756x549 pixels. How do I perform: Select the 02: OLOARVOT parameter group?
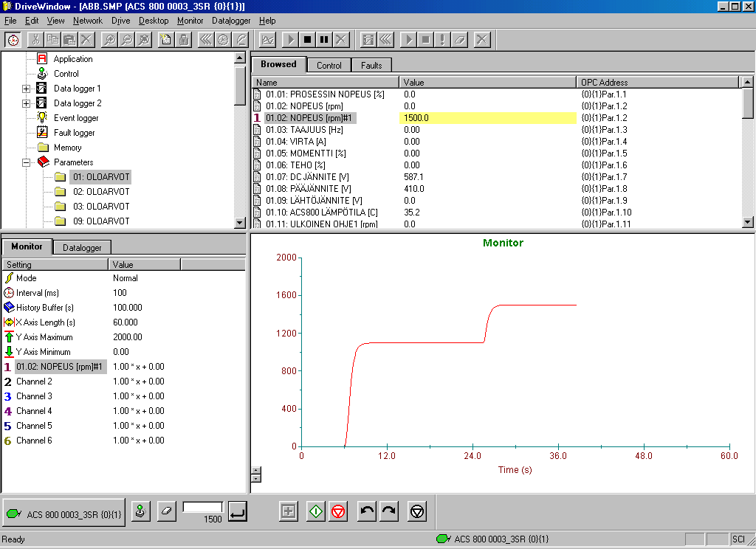[x=101, y=192]
